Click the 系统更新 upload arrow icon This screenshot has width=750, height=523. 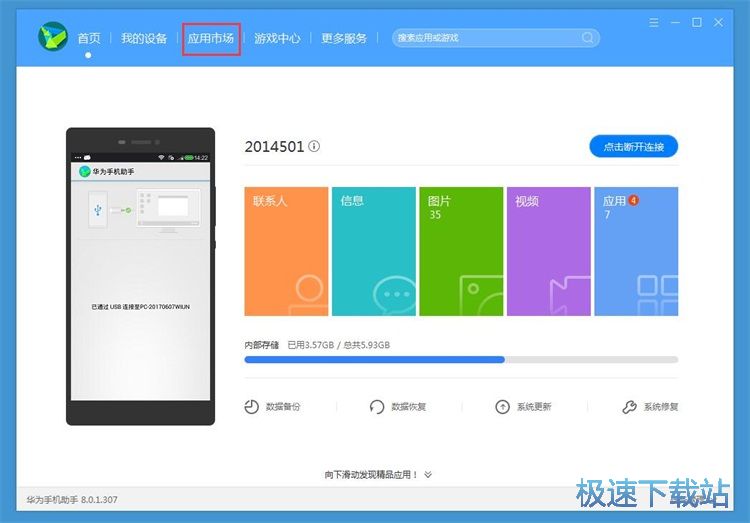pyautogui.click(x=502, y=407)
